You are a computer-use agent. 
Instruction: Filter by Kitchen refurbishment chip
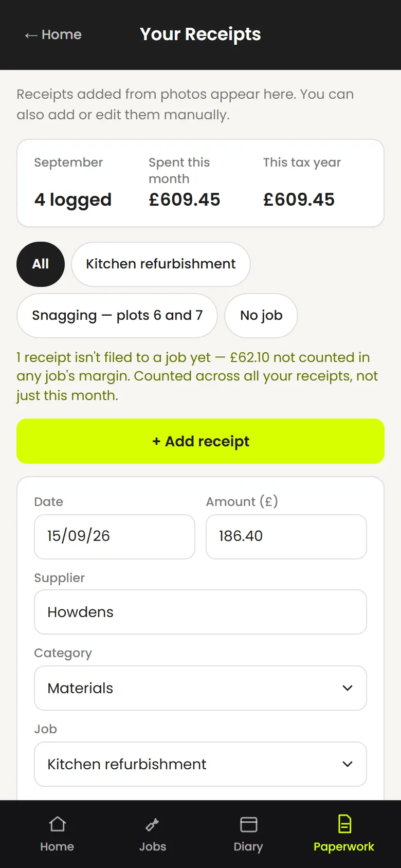pyautogui.click(x=161, y=264)
